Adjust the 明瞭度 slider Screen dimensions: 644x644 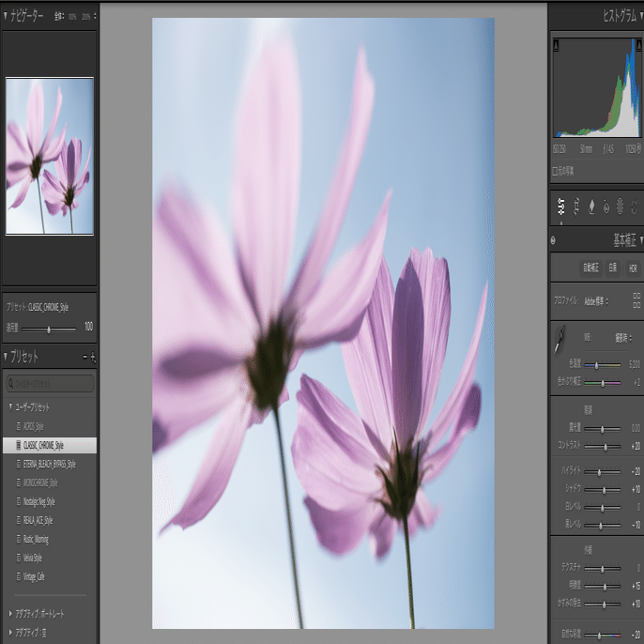[602, 587]
